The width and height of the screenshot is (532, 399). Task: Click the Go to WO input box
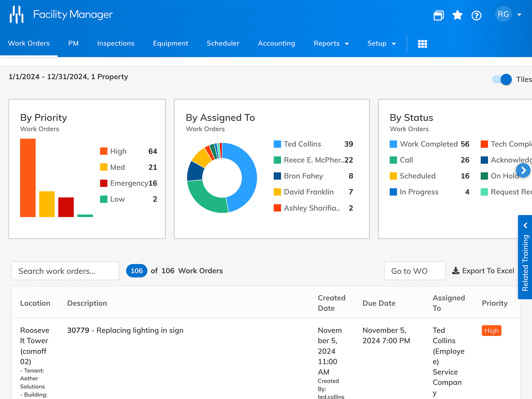pos(414,271)
